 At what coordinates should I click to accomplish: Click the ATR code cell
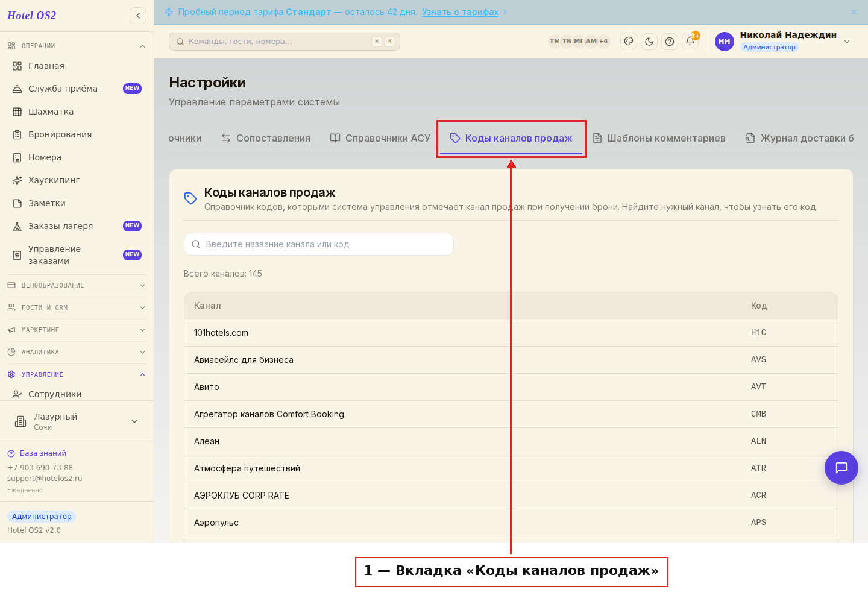pos(758,468)
